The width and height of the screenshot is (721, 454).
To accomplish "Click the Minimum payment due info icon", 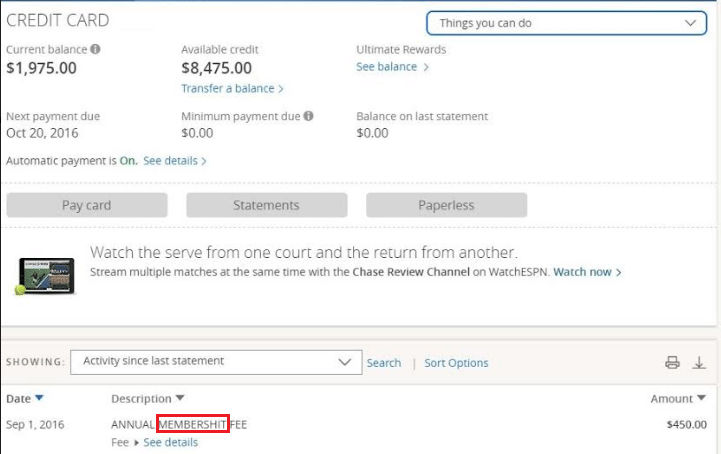I will (x=309, y=116).
